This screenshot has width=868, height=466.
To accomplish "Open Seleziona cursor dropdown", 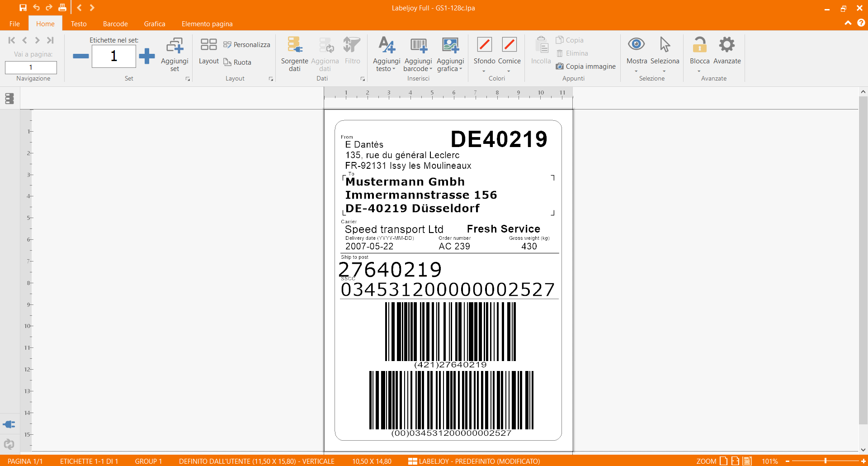I will [665, 54].
